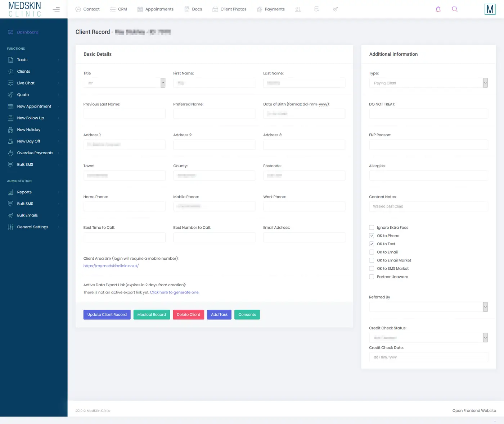Screen dimensions: 504x424
Task: Open the notifications bell
Action: [x=438, y=9]
